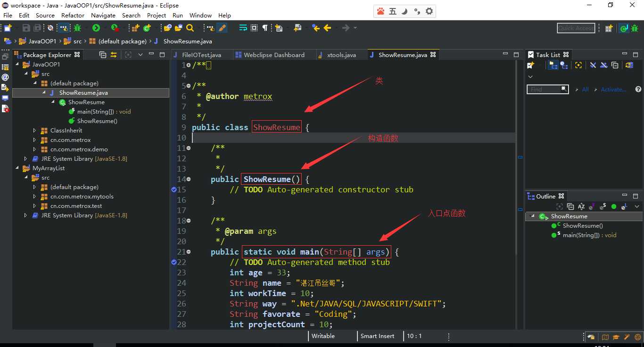Toggle Hide Fields icon in Outline
The width and height of the screenshot is (644, 347).
tap(592, 207)
